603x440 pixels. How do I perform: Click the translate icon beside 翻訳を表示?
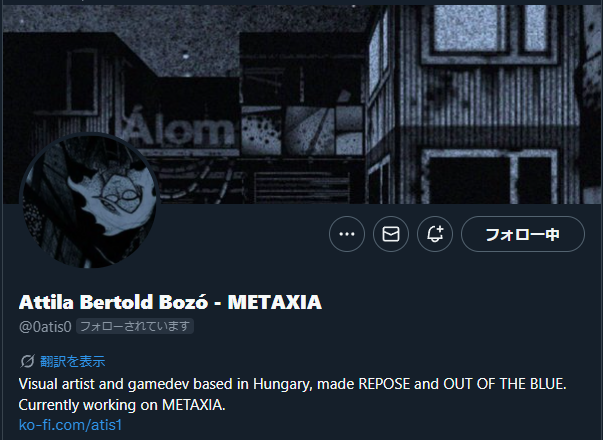27,362
